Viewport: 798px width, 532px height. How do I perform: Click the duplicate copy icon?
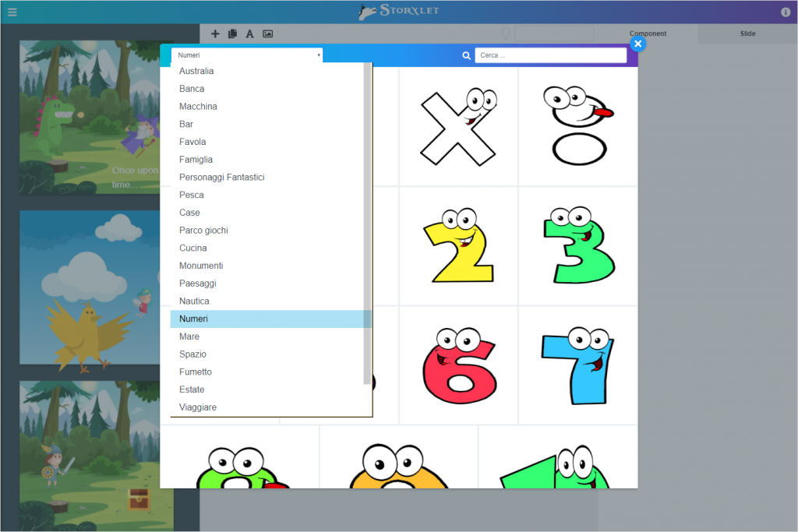(232, 33)
